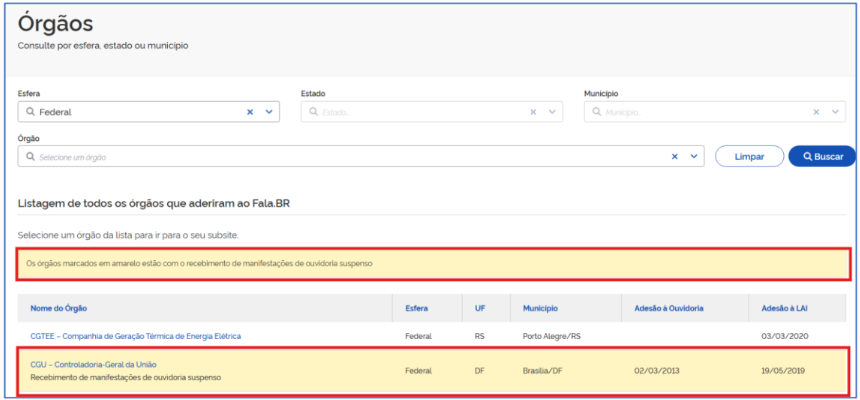This screenshot has width=860, height=400.
Task: Click the date 19/05/2019
Action: tap(783, 371)
